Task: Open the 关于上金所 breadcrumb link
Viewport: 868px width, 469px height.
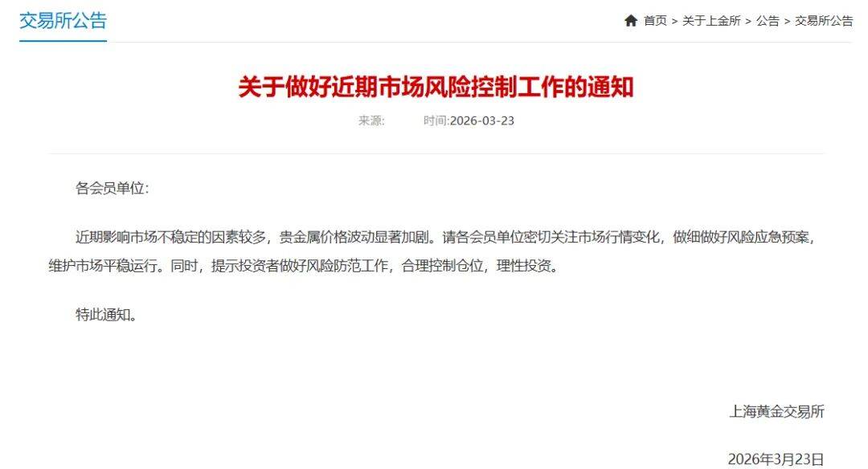Action: (x=711, y=21)
